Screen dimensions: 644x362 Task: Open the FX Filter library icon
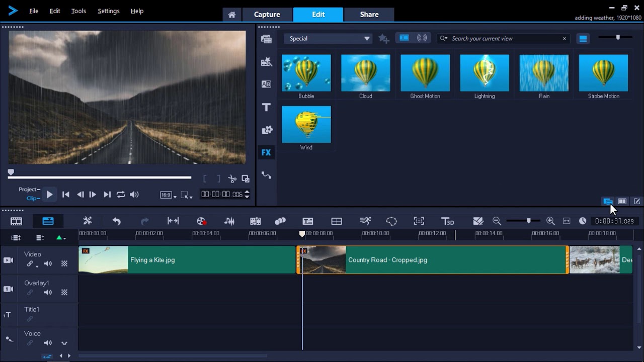266,152
